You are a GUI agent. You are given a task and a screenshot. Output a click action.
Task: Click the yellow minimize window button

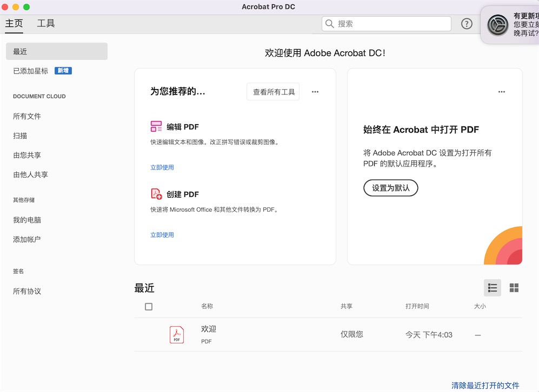click(16, 7)
